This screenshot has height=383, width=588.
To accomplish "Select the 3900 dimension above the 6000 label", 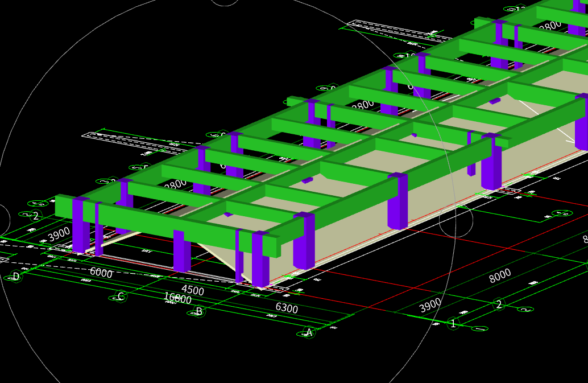I will [59, 234].
